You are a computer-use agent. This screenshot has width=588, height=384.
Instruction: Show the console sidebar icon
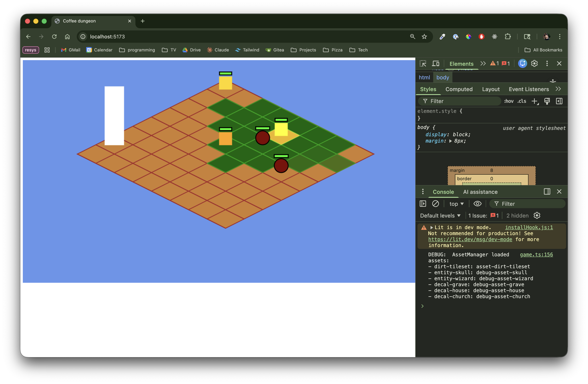point(423,204)
